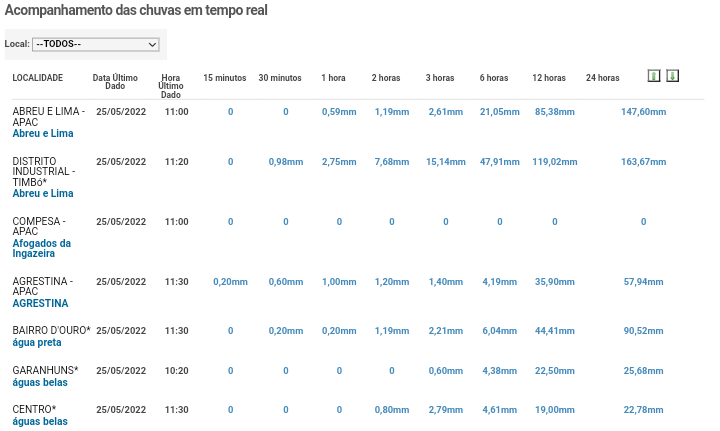This screenshot has height=431, width=720.
Task: Click the down-arrow sort icon
Action: 672,76
